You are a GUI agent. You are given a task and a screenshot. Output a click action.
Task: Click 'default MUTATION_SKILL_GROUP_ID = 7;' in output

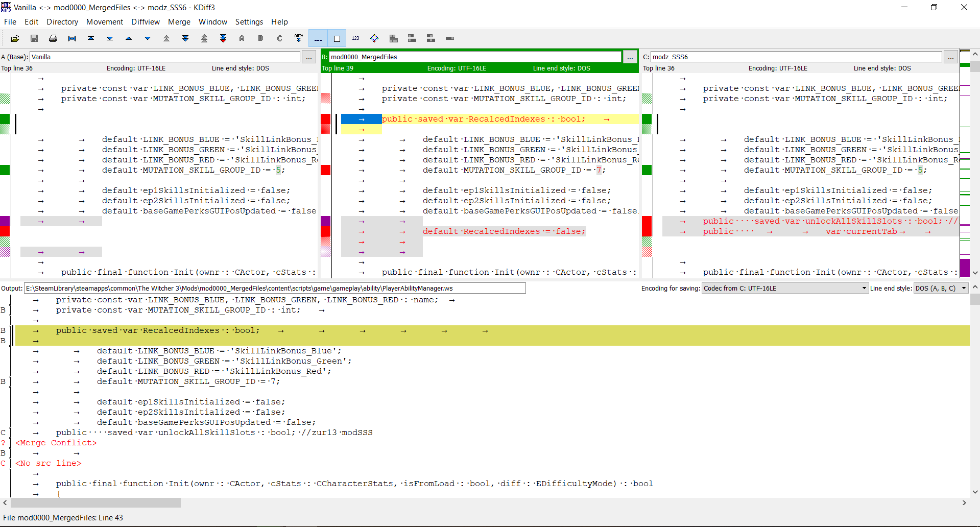coord(188,381)
